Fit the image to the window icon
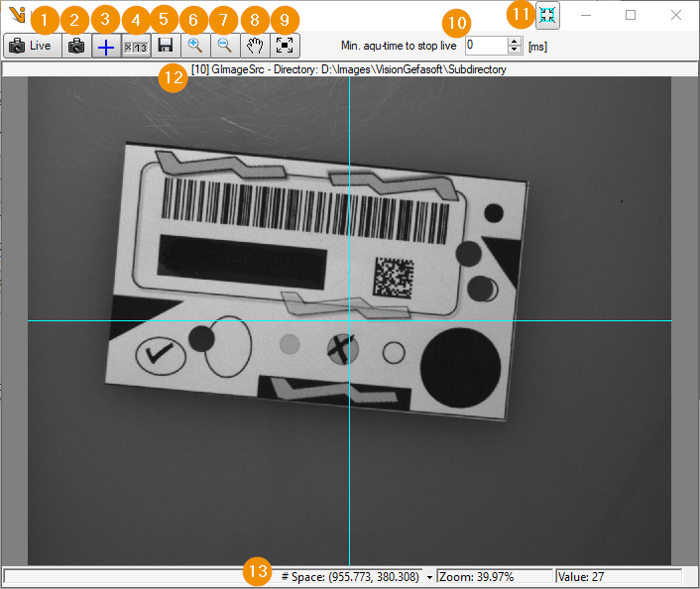This screenshot has height=589, width=700. pyautogui.click(x=285, y=46)
